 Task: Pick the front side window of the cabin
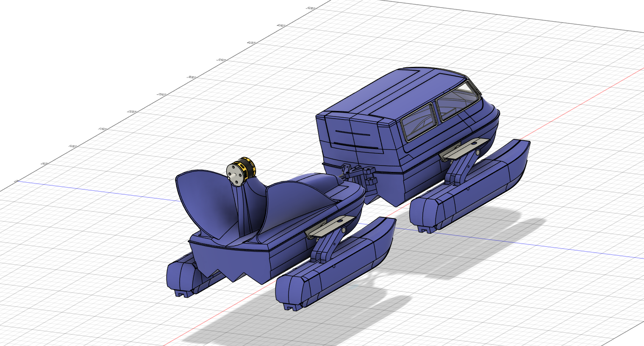tap(458, 102)
